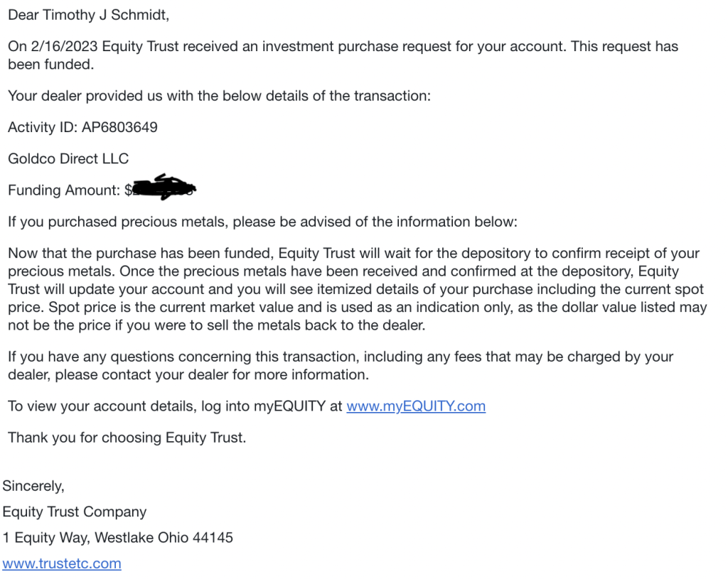Click the line "been funded."
Screen dimensions: 728x579
(51, 65)
